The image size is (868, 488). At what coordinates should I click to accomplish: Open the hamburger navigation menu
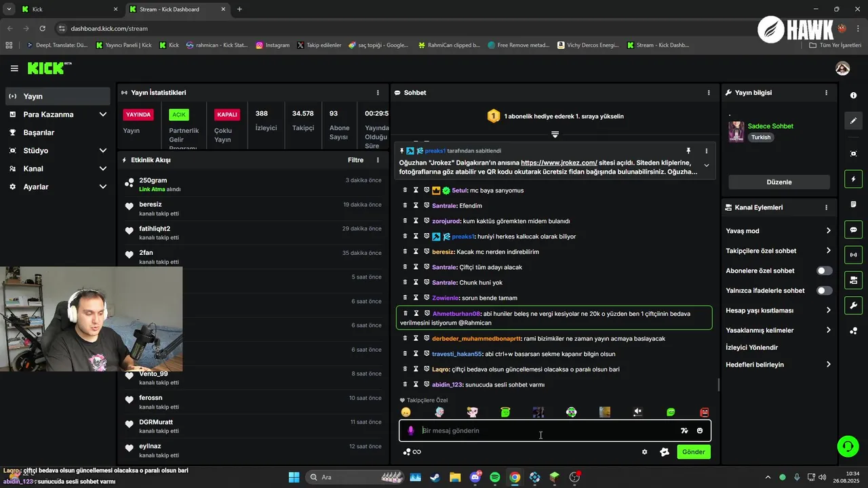pyautogui.click(x=14, y=68)
